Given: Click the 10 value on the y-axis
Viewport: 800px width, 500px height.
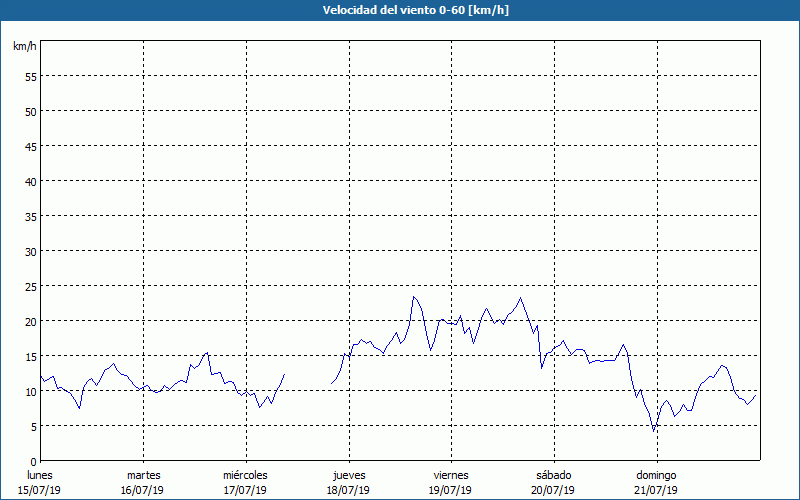Looking at the screenshot, I should pyautogui.click(x=31, y=391).
